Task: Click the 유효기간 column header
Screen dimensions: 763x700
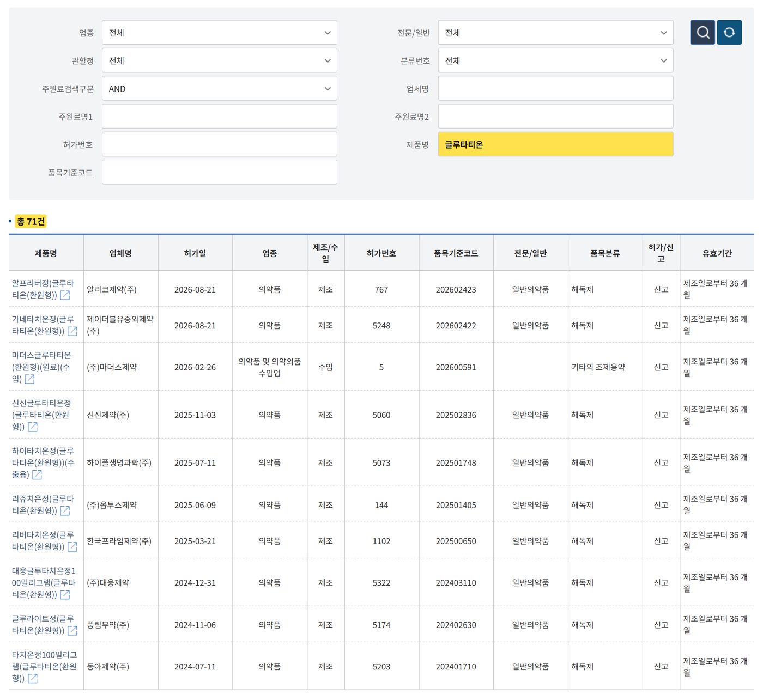Action: click(x=717, y=253)
